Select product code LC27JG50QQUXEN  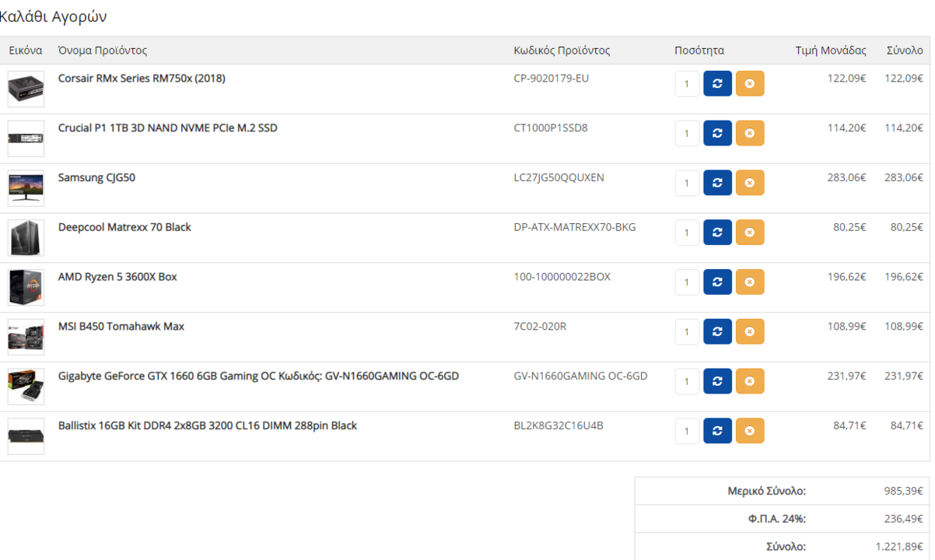559,177
